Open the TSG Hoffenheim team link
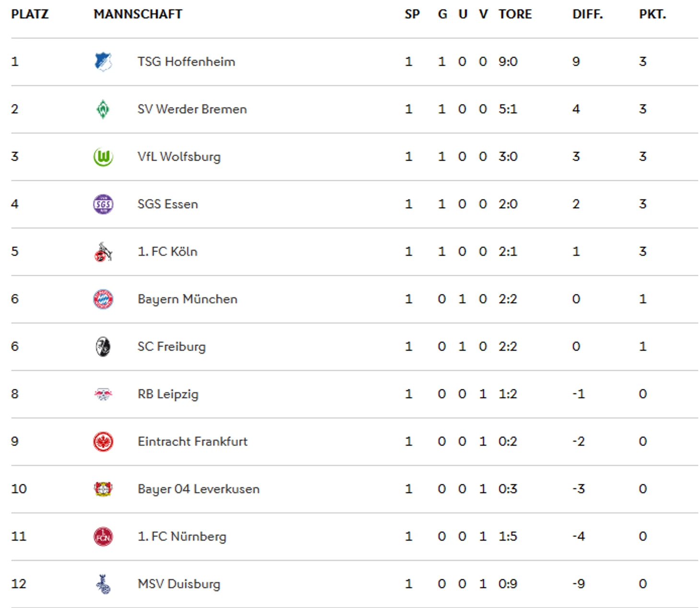This screenshot has height=608, width=700. click(186, 62)
